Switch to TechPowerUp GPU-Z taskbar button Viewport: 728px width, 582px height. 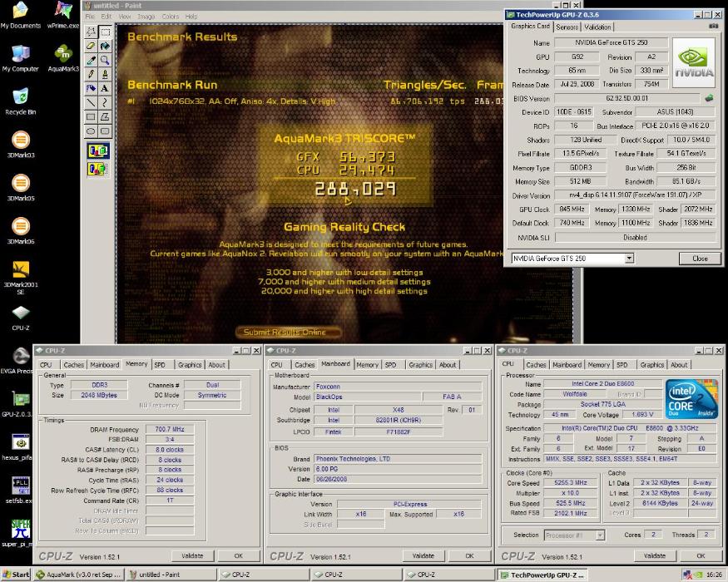coord(542,575)
